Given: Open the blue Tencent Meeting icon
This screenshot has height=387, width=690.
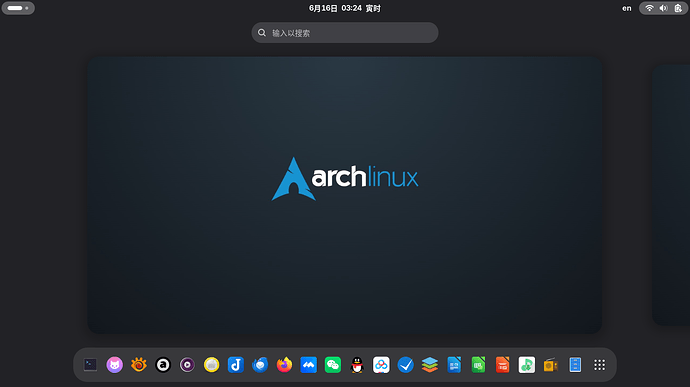Looking at the screenshot, I should tap(308, 365).
